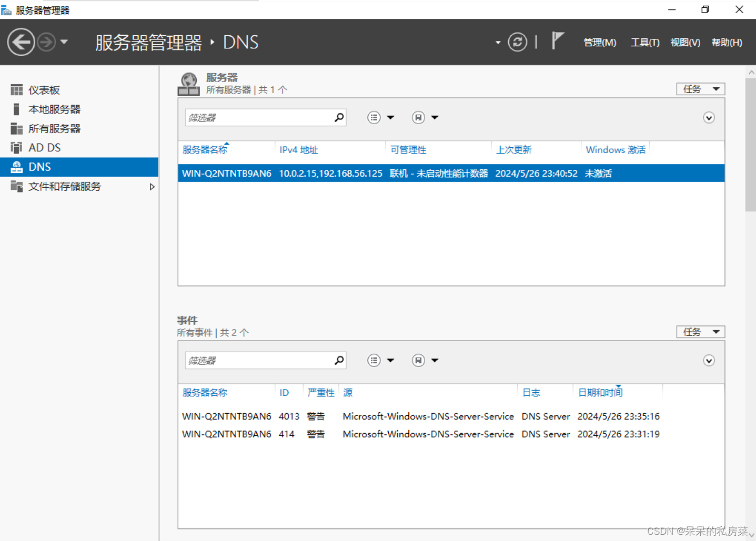Open the 视图(V) menu
756x541 pixels.
pyautogui.click(x=685, y=43)
